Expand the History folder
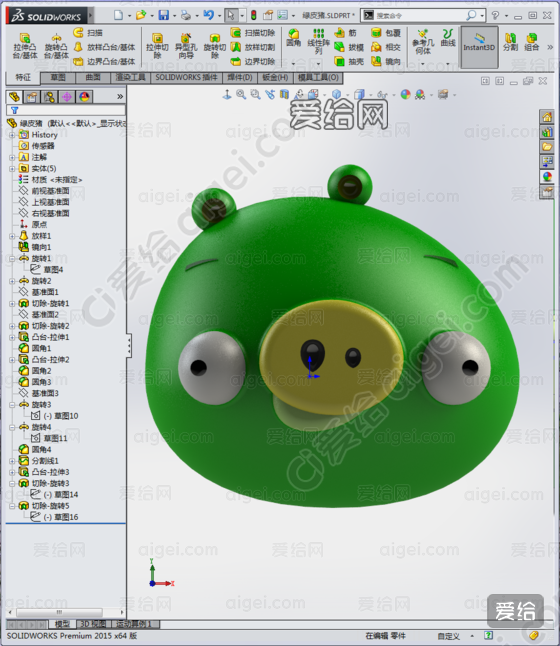560x646 pixels. (12, 135)
